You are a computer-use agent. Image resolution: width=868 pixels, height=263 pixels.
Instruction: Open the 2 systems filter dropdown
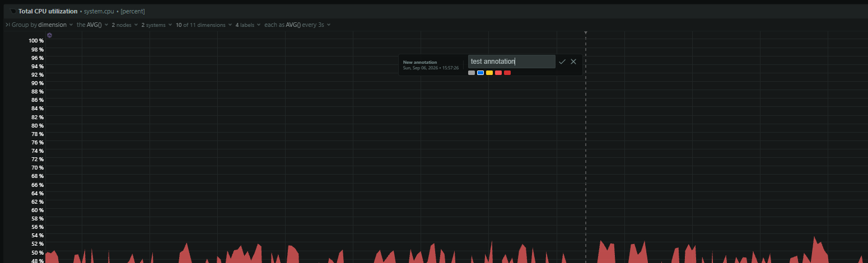pos(157,25)
